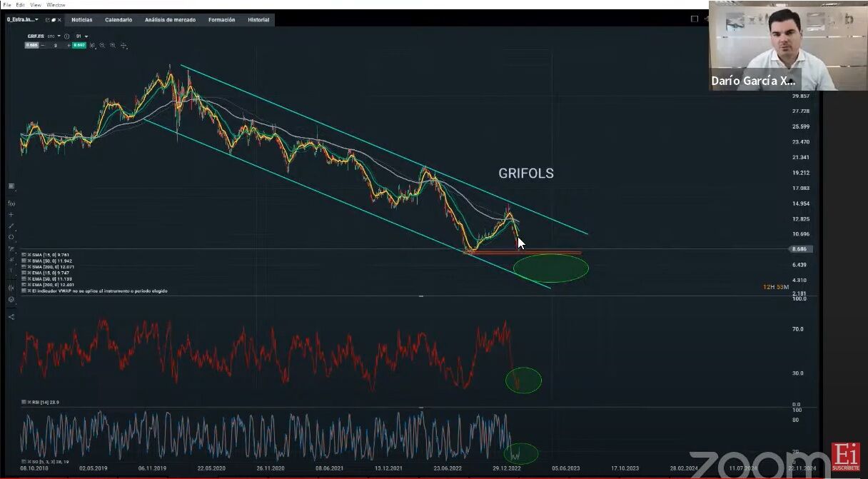This screenshot has width=868, height=479.
Task: Open the View menu
Action: [x=35, y=4]
